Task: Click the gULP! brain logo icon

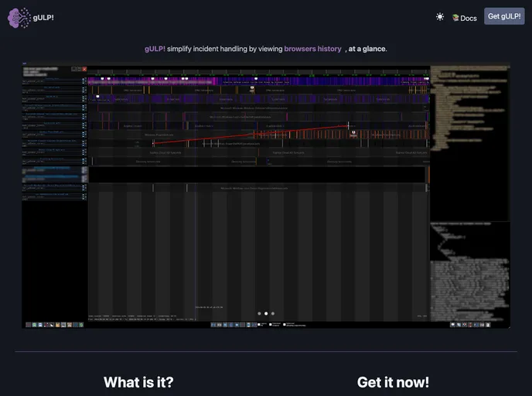Action: coord(19,18)
